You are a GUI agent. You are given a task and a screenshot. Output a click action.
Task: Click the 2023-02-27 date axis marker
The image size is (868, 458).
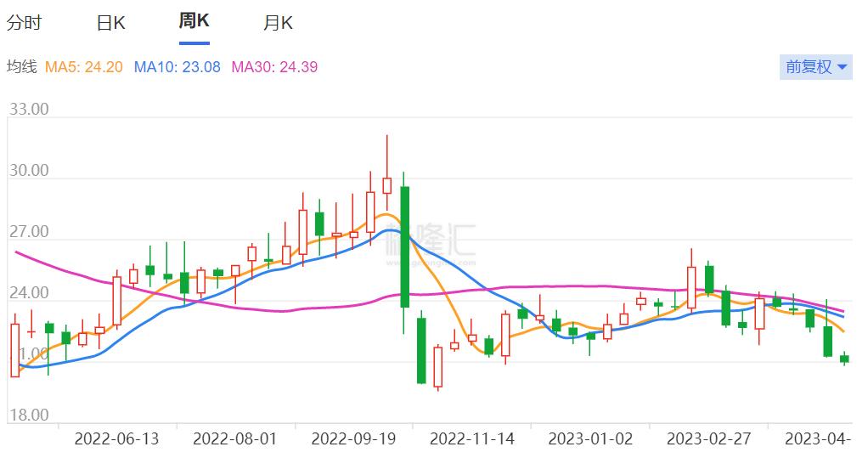click(709, 439)
